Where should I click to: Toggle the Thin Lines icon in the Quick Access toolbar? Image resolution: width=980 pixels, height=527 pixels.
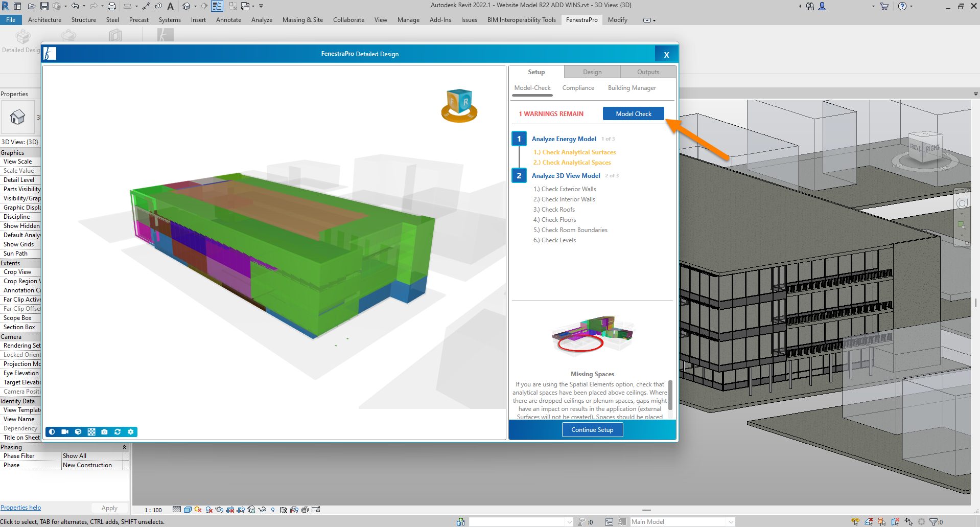pos(217,6)
